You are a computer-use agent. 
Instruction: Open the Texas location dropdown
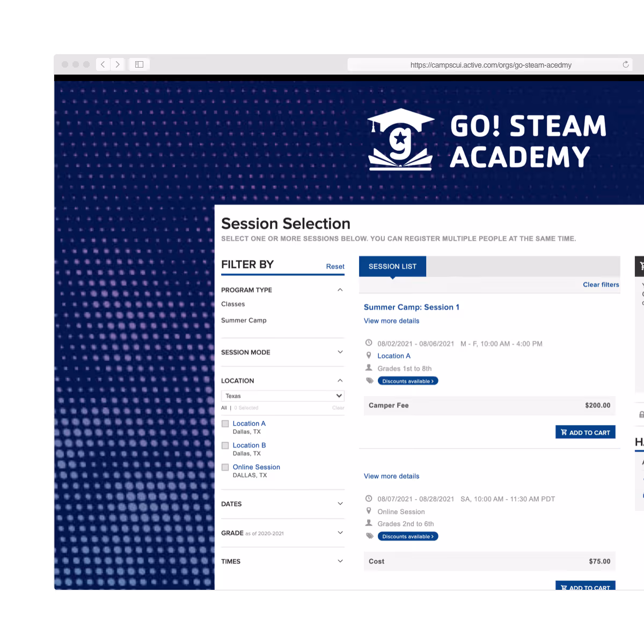pos(283,396)
